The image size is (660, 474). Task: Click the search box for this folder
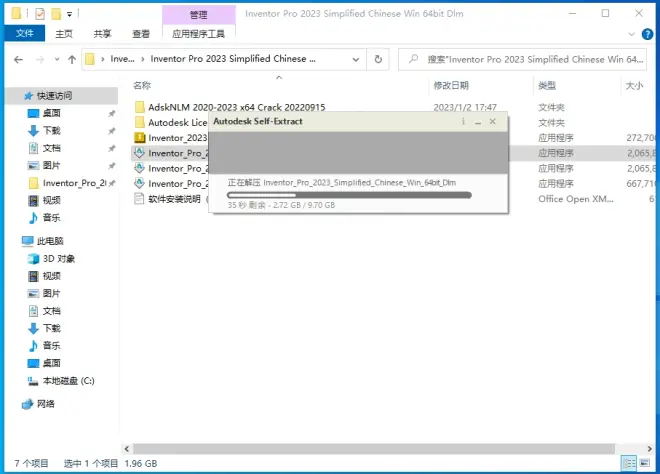522,59
